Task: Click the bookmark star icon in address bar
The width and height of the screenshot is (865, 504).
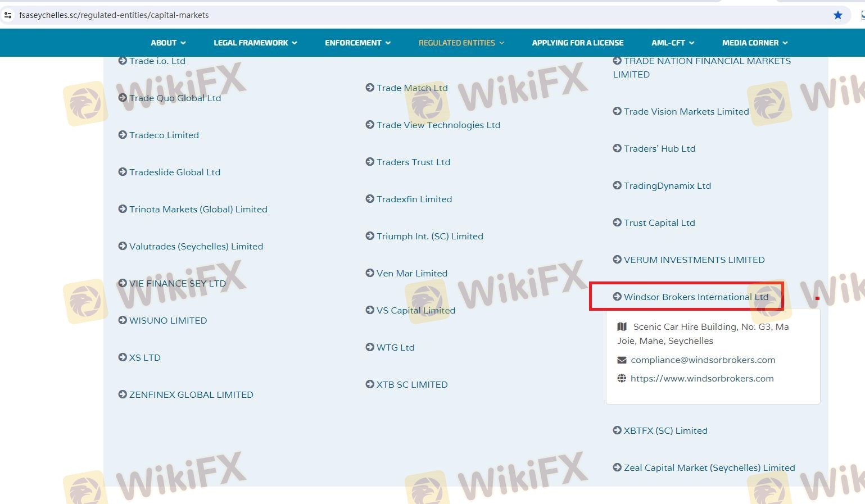Action: click(x=837, y=15)
